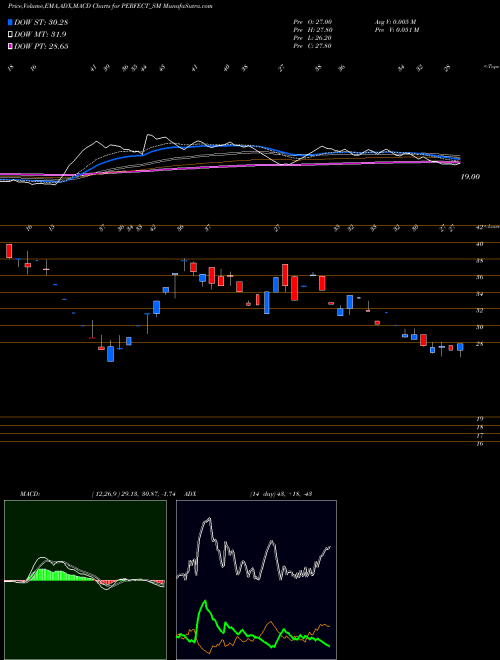Screen dimensions: 500x660
Task: Click the 'Pre O: 27.00' value
Action: pyautogui.click(x=313, y=22)
